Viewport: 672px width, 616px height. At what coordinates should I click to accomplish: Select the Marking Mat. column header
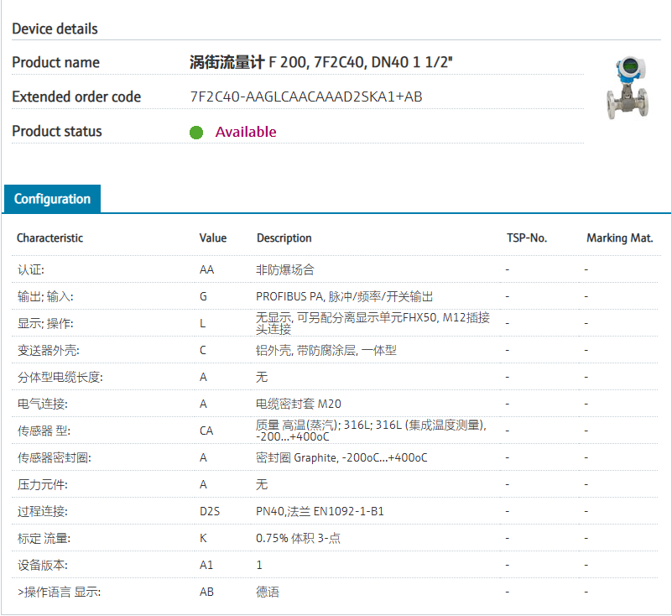pyautogui.click(x=619, y=238)
